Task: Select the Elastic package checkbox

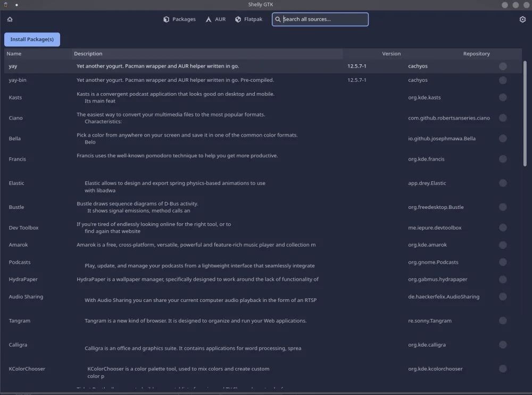Action: [503, 183]
